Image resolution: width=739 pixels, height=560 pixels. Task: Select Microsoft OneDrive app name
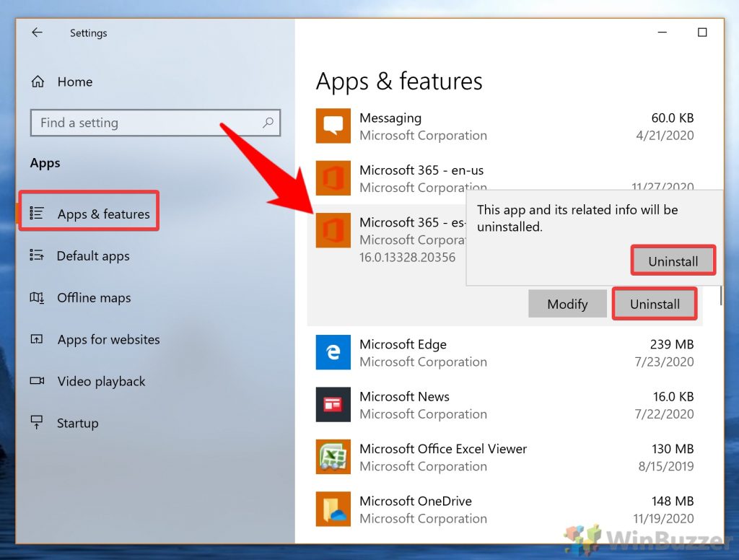416,501
